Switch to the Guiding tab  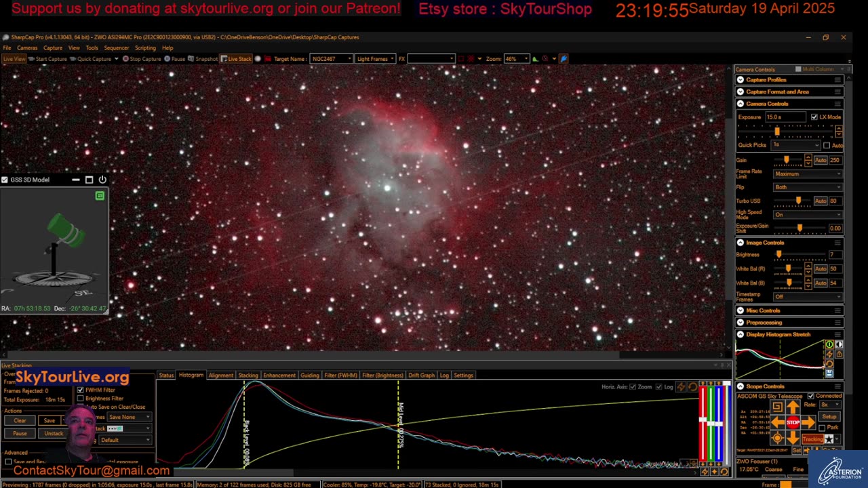point(310,375)
